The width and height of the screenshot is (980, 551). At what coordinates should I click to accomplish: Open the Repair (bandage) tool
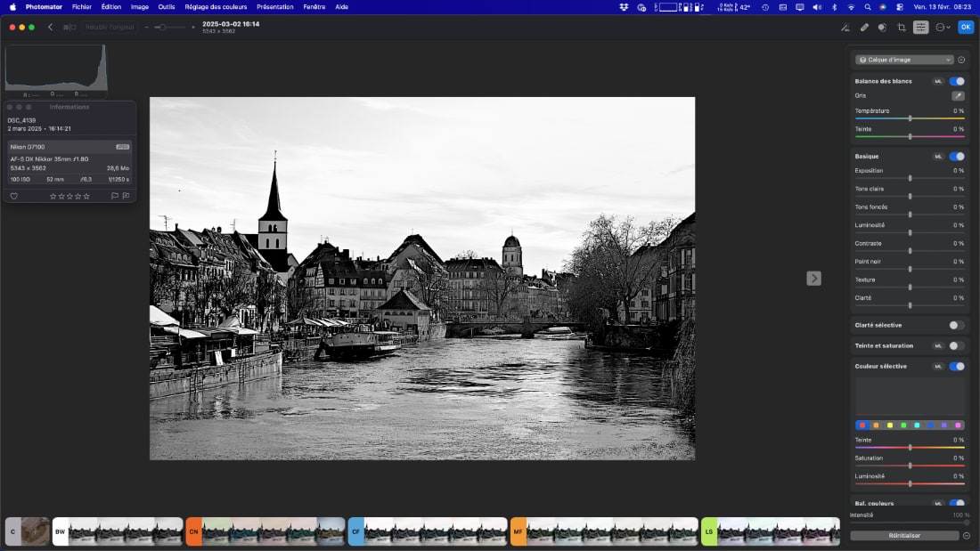(864, 27)
